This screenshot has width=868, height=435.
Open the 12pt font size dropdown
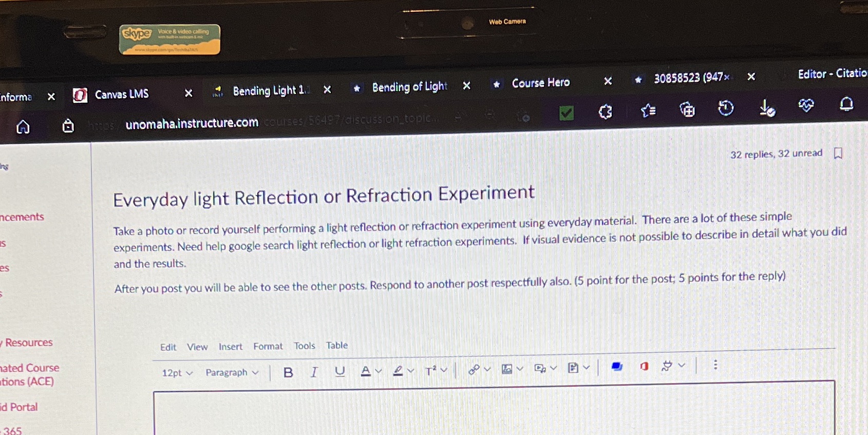[177, 373]
